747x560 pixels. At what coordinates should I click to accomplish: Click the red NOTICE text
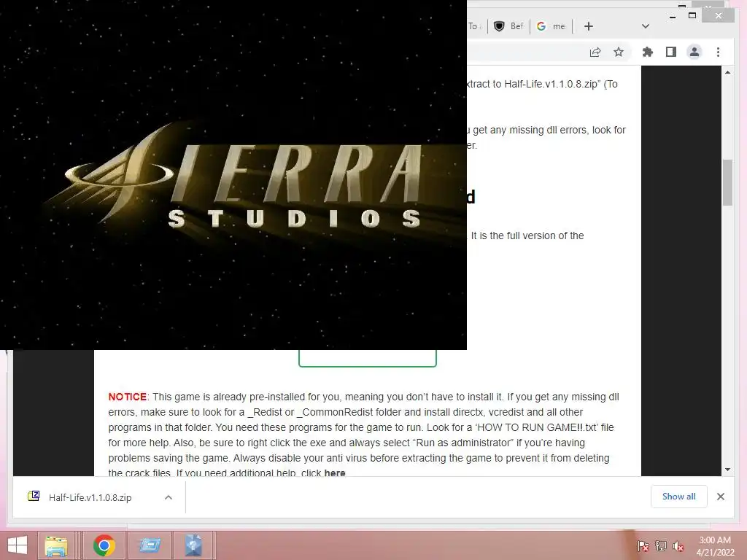(127, 397)
